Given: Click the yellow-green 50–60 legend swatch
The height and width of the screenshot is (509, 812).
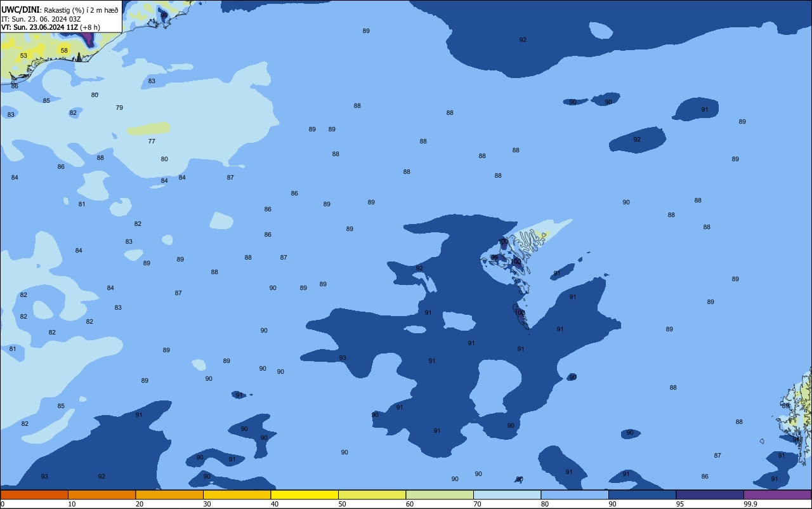Looking at the screenshot, I should 372,494.
